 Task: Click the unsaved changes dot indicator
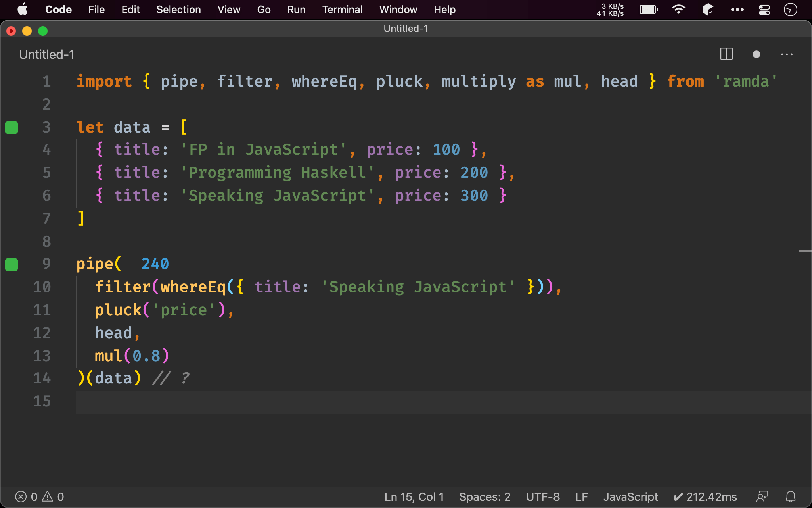point(756,54)
